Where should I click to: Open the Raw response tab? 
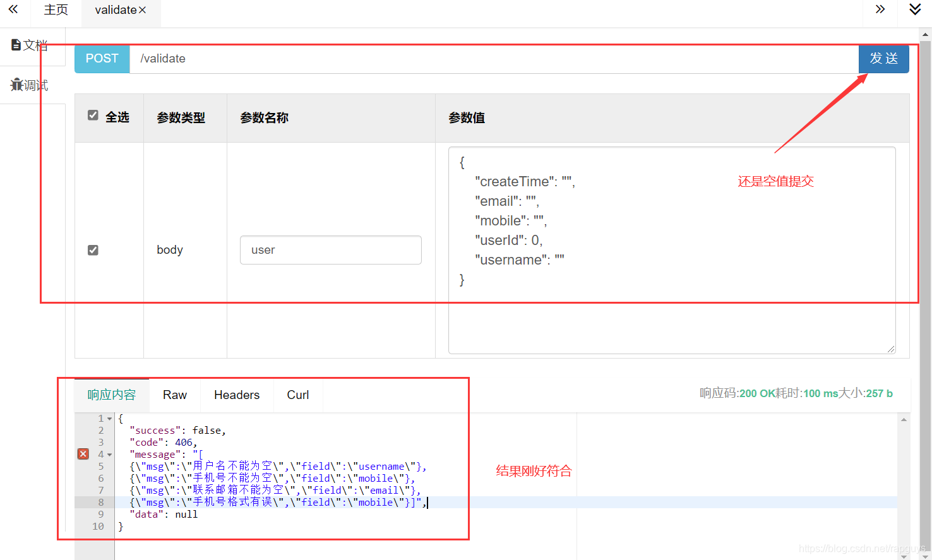[x=175, y=395]
